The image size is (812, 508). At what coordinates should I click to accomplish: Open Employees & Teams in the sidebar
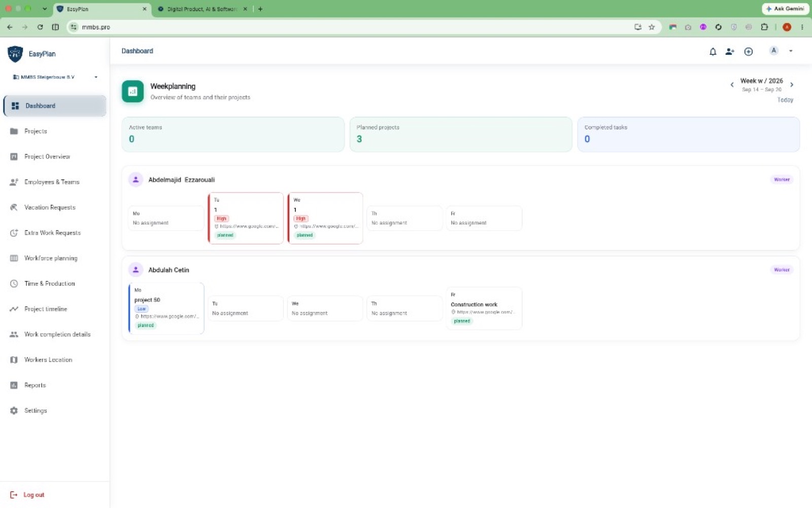coord(55,182)
